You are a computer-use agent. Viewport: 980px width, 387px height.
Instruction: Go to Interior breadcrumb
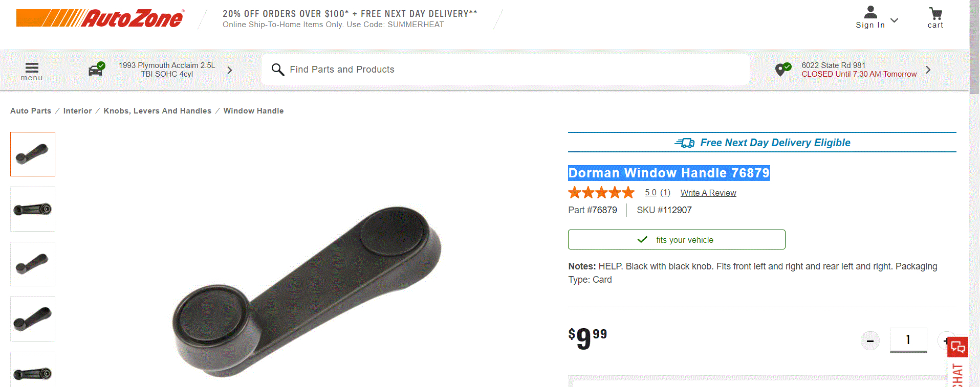tap(77, 111)
